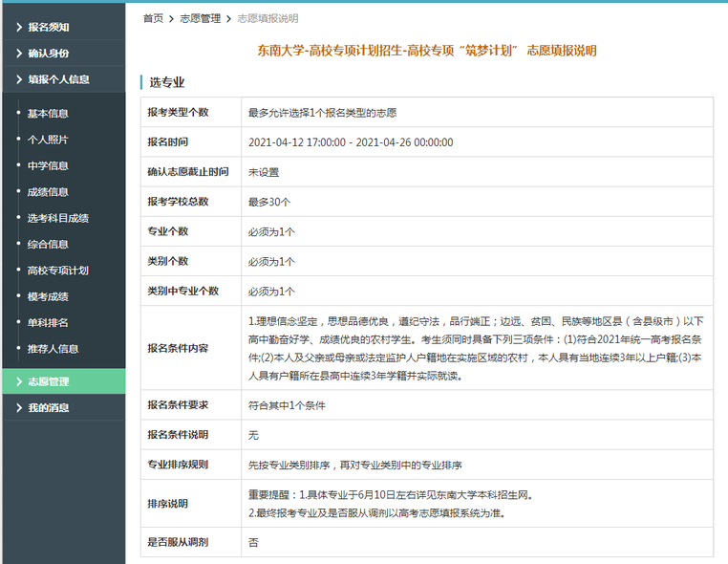Open 选考科目成绩 sidebar item
728x564 pixels.
57,218
